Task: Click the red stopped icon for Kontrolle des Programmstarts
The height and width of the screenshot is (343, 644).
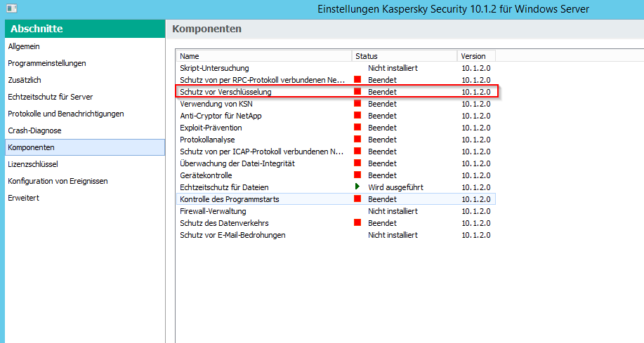Action: [357, 199]
